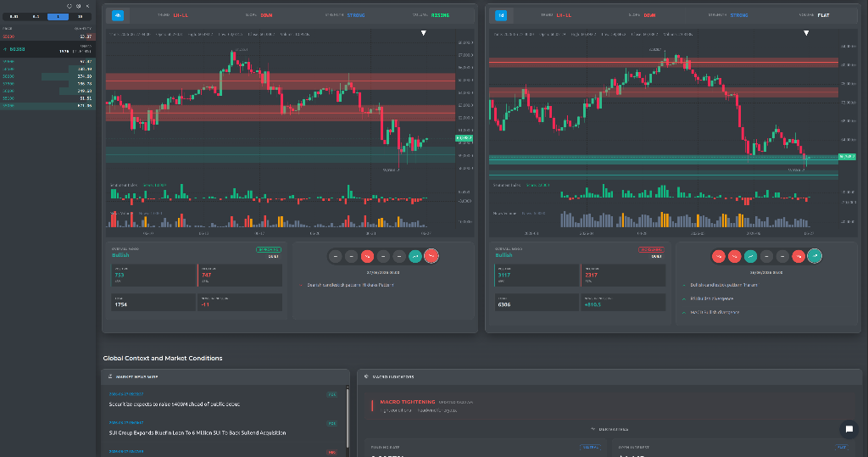This screenshot has width=868, height=457.
Task: Click the 4h timeframe badge on left chart
Action: 118,15
